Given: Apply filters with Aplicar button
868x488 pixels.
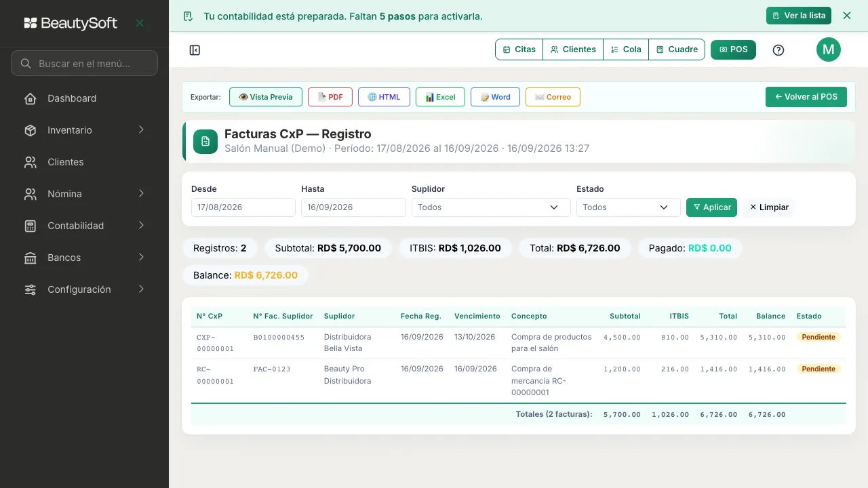Looking at the screenshot, I should [711, 207].
